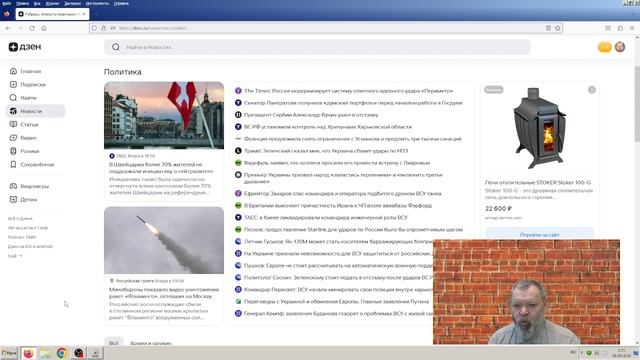Open Переговоры с Украиной Путина headline

point(336,301)
